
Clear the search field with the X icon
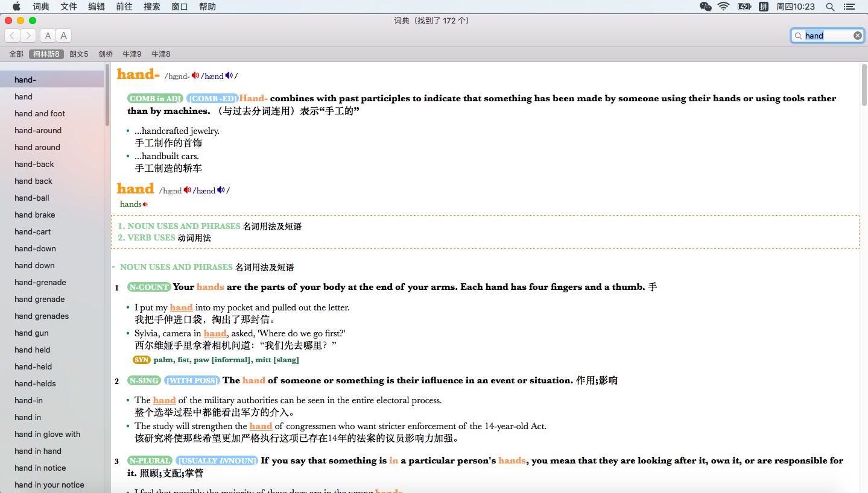pyautogui.click(x=858, y=36)
